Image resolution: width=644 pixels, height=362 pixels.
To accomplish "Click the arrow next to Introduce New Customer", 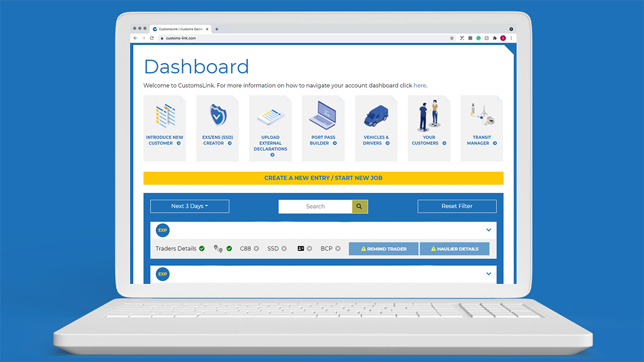I will tap(178, 143).
